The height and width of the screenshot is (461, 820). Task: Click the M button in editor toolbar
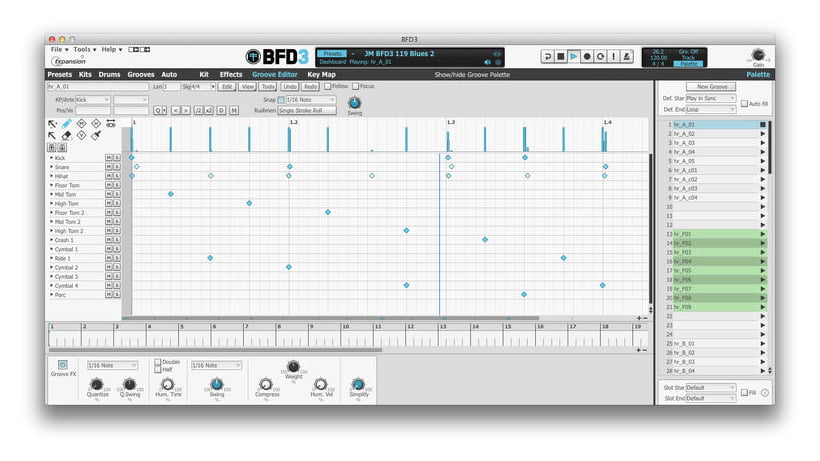point(234,111)
